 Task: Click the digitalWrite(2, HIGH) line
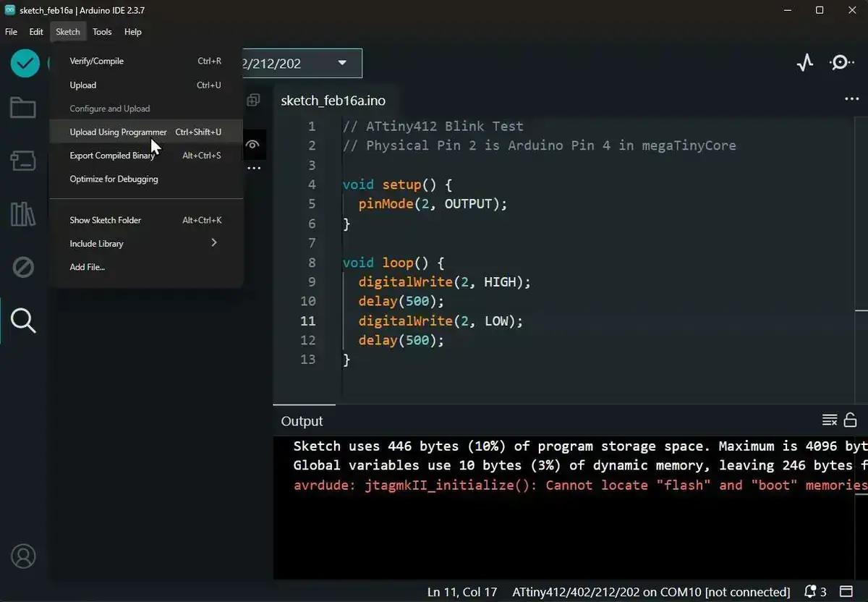click(x=444, y=282)
